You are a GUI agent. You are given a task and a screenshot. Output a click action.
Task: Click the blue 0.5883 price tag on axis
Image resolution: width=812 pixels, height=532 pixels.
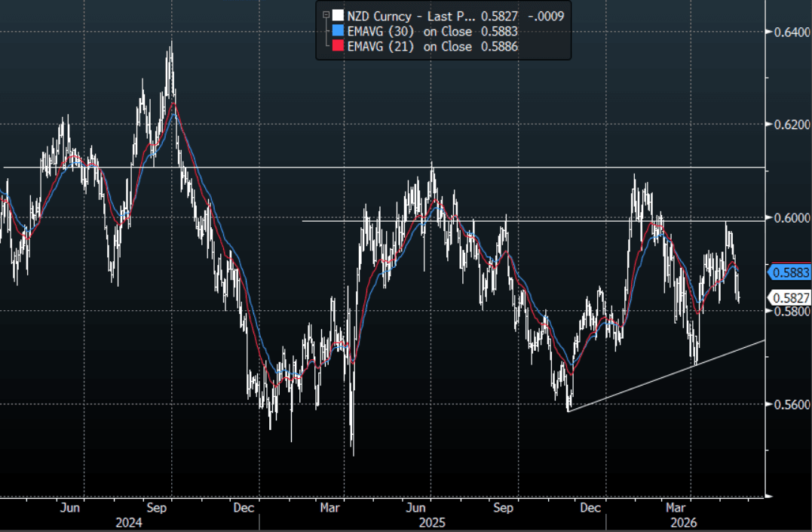pyautogui.click(x=790, y=272)
